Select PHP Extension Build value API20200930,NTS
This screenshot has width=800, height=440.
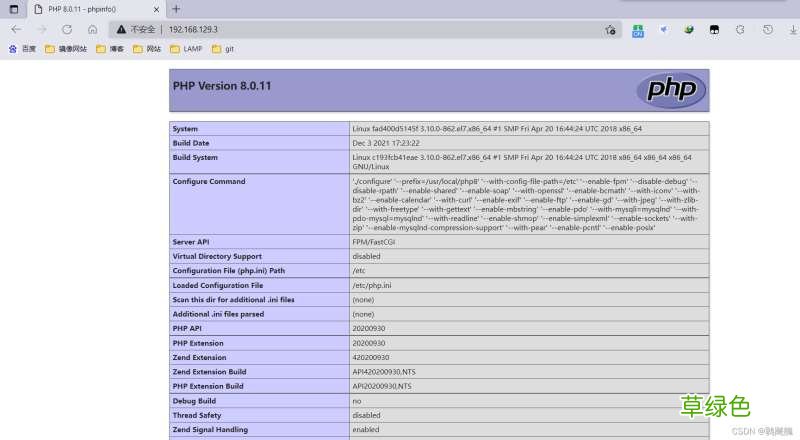382,386
